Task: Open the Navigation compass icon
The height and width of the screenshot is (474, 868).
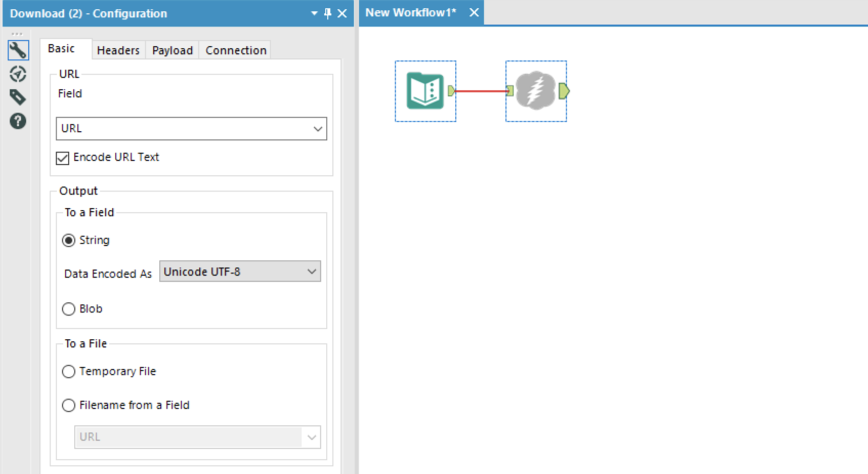Action: pyautogui.click(x=18, y=74)
